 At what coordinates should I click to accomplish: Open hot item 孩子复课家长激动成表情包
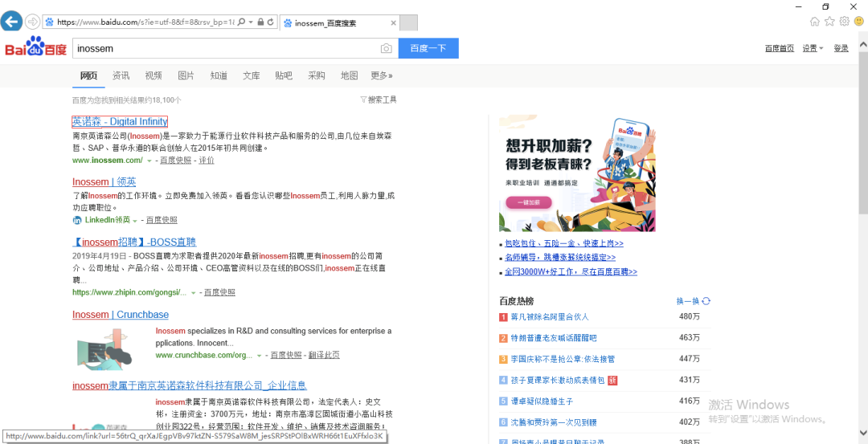coord(558,380)
